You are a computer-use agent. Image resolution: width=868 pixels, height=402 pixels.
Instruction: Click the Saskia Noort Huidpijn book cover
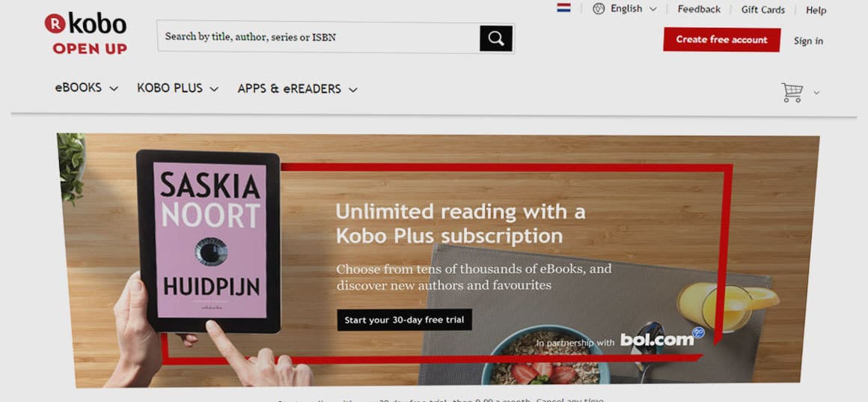210,240
